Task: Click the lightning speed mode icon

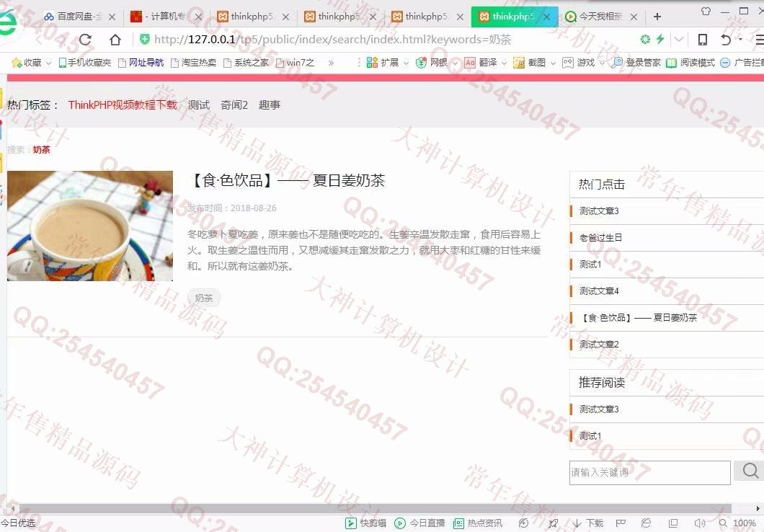Action: coord(660,39)
